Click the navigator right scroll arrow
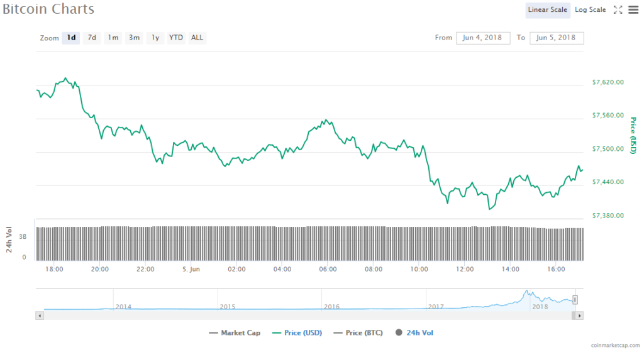Viewport: 644px width, 350px height. point(580,315)
